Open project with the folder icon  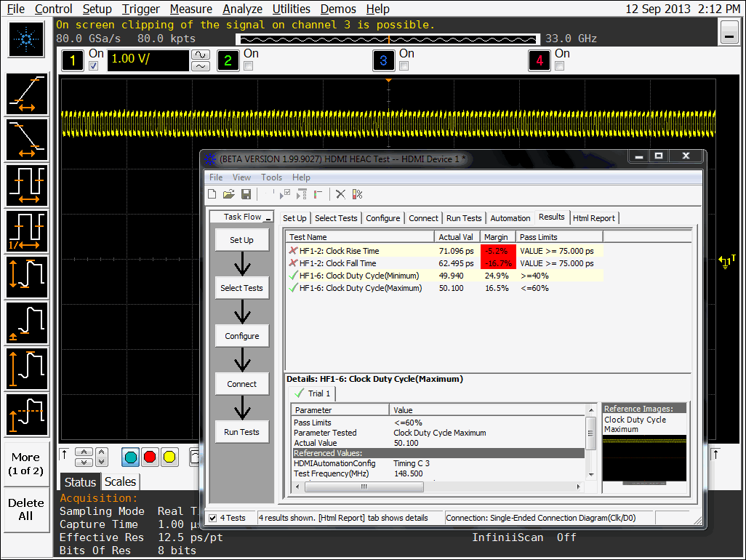click(x=228, y=194)
